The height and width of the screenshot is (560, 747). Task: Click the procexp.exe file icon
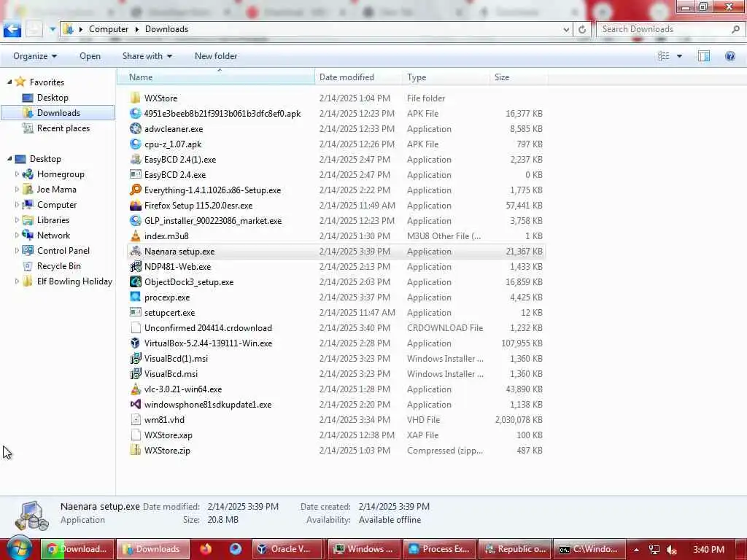(135, 297)
